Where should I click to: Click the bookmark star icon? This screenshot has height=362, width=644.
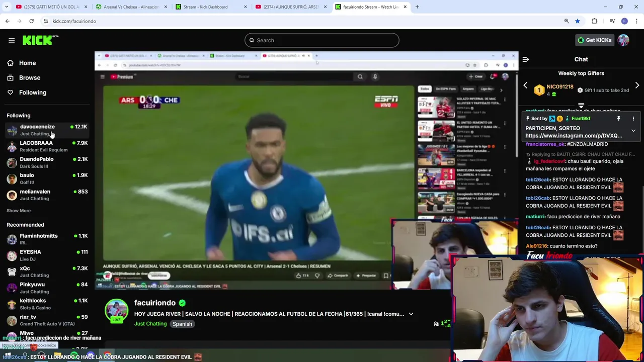click(x=578, y=21)
